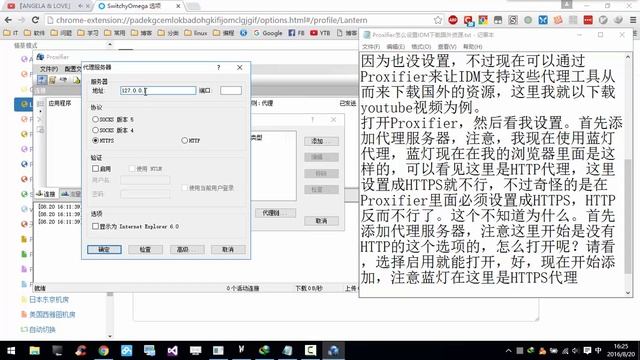640x360 pixels.
Task: Bookmark page with the star icon
Action: click(438, 20)
